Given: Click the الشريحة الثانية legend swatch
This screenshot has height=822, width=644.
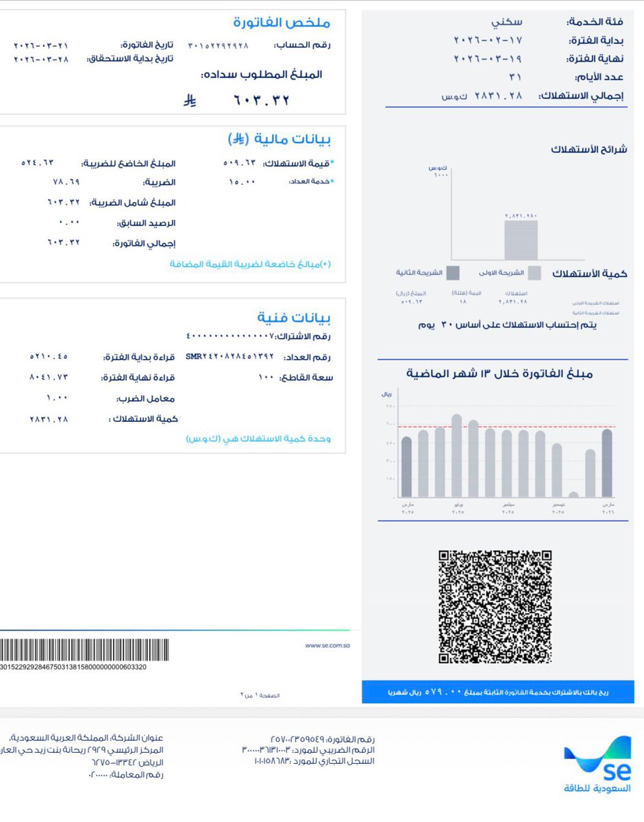Looking at the screenshot, I should [x=454, y=273].
